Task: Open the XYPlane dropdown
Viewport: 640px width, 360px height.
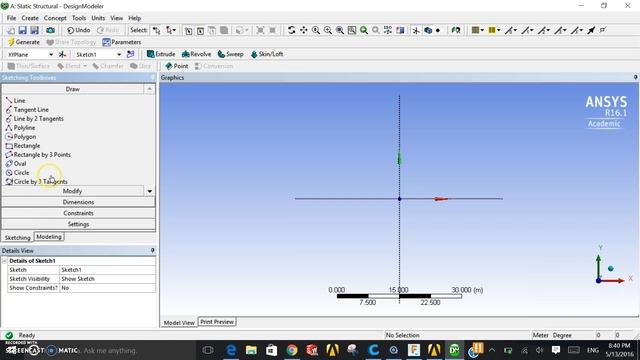Action: tap(51, 54)
